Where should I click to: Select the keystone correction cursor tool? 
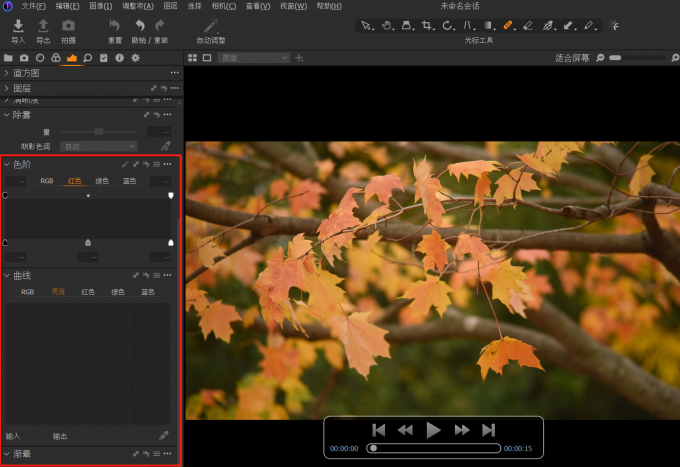(x=467, y=26)
